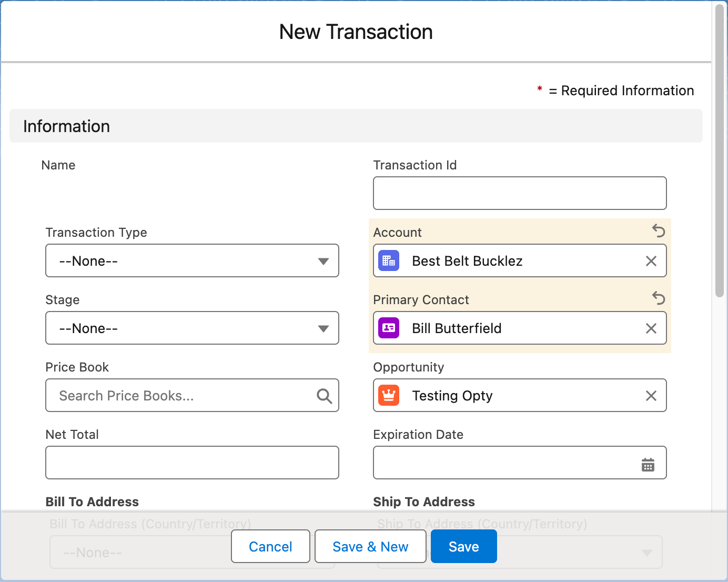Expand Ship To Address country dropdown arrow
The image size is (728, 582).
pos(647,553)
